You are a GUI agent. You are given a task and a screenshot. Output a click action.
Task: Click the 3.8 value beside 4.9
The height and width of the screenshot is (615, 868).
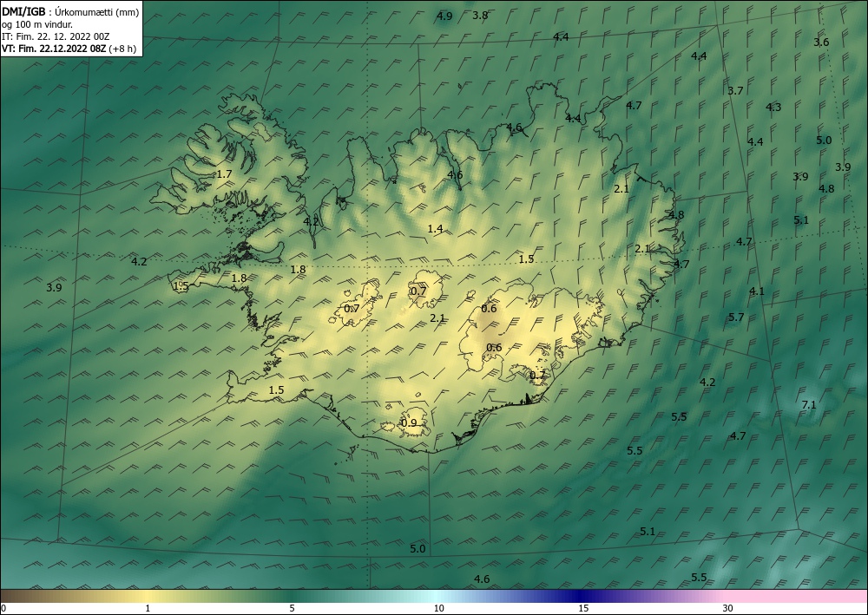point(480,16)
